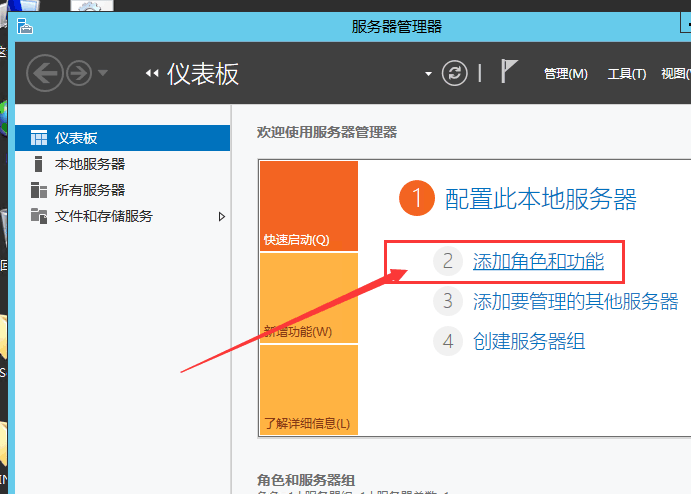Click the back navigation arrow button

[44, 73]
